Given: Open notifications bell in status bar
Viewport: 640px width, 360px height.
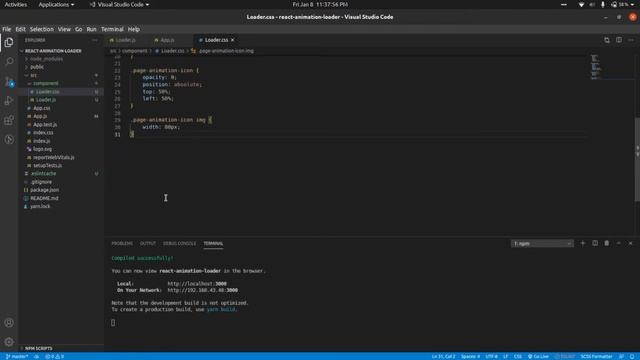Looking at the screenshot, I should (x=632, y=356).
